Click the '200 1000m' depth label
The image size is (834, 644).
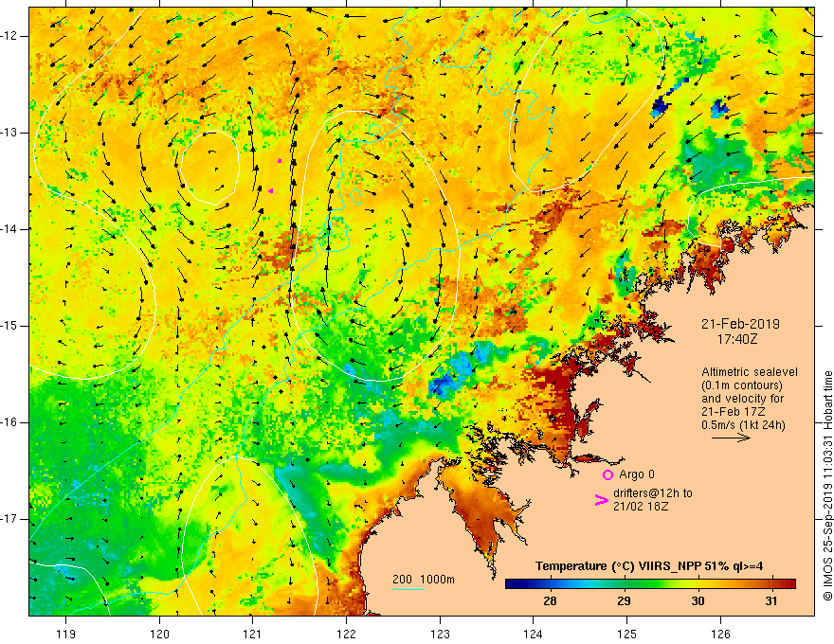click(x=424, y=580)
